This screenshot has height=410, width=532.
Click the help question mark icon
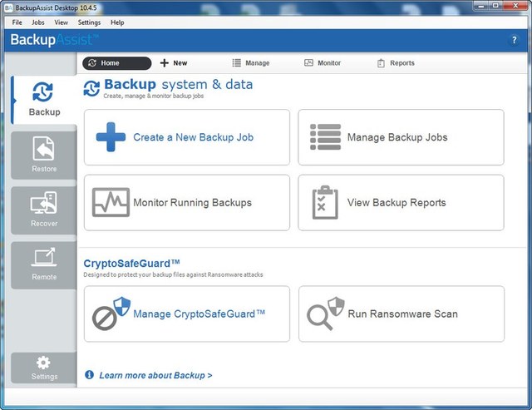[x=514, y=40]
